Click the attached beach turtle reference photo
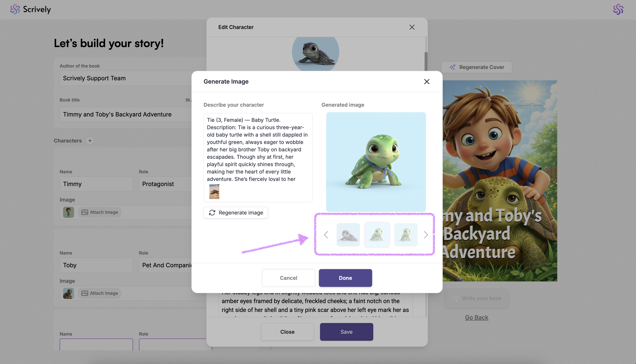Image resolution: width=636 pixels, height=364 pixels. [214, 192]
